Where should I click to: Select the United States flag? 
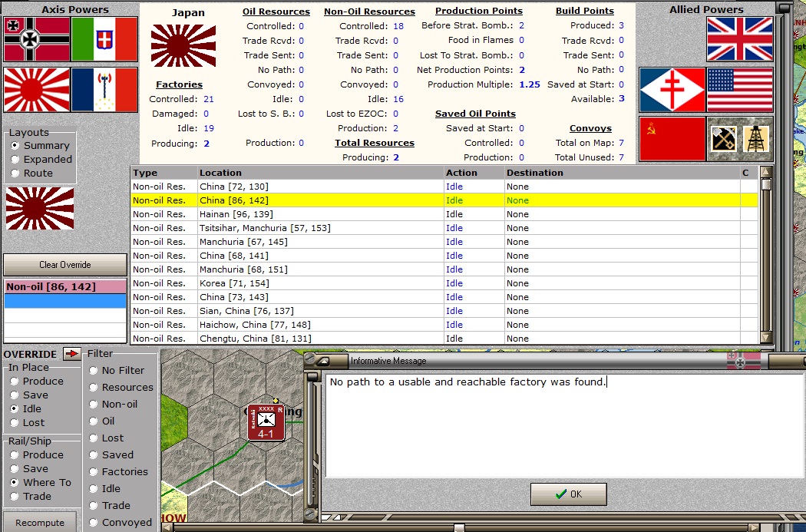[740, 90]
